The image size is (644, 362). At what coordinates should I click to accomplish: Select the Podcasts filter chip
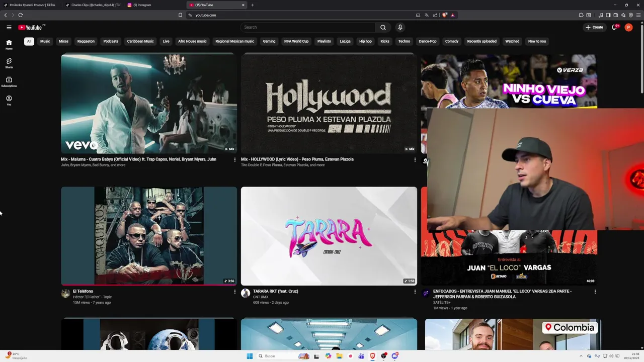click(111, 41)
